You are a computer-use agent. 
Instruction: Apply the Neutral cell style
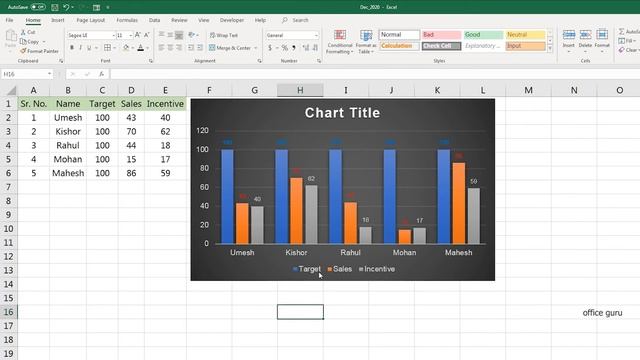tap(525, 35)
